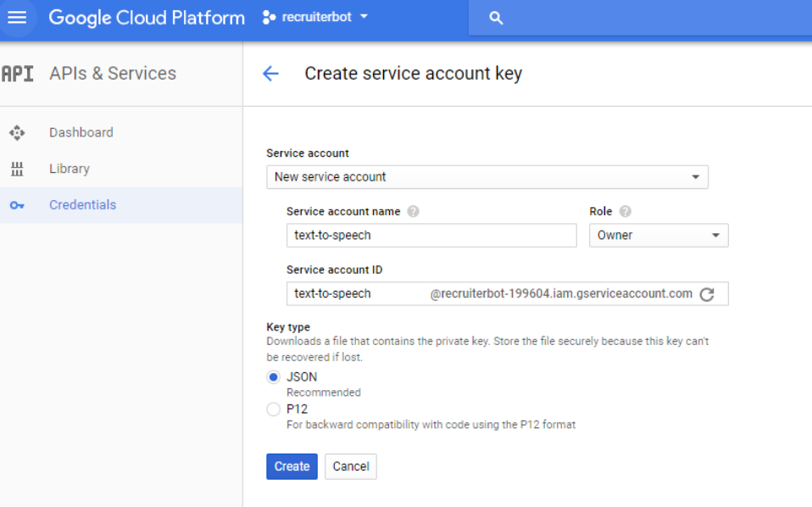Image resolution: width=812 pixels, height=507 pixels.
Task: Click the Credentials key icon
Action: (x=17, y=205)
